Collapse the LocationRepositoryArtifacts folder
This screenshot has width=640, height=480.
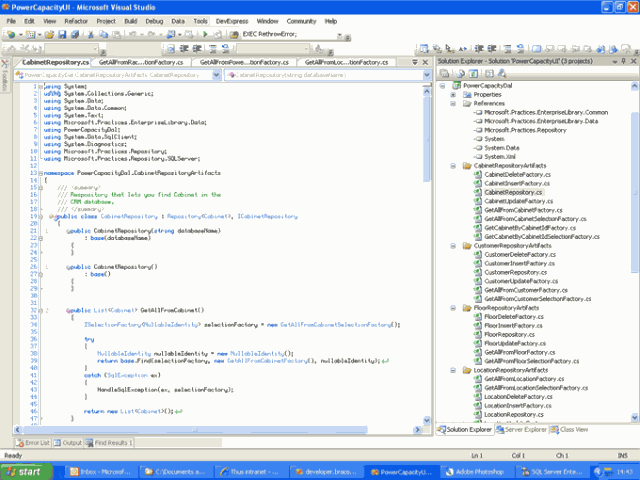pyautogui.click(x=453, y=370)
